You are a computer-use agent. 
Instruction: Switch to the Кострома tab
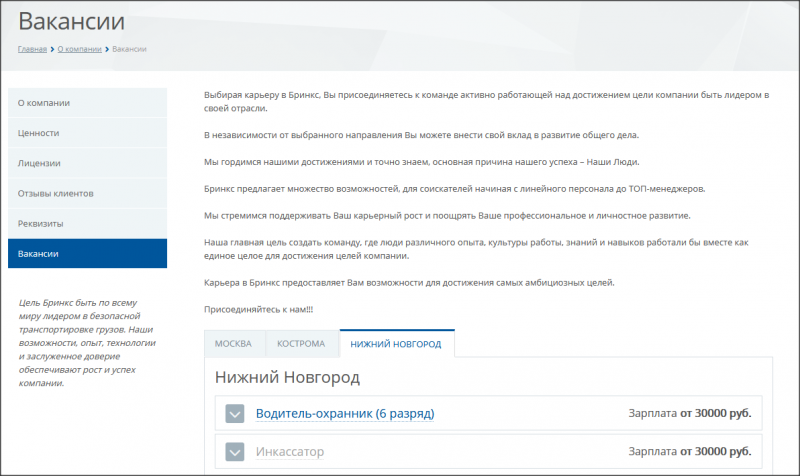point(301,344)
